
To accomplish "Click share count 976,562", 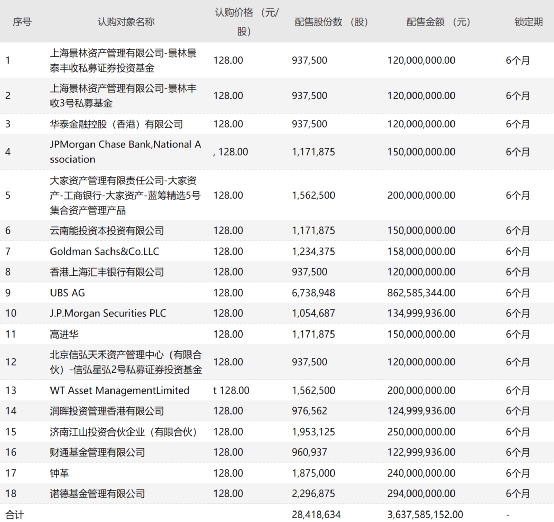I will click(310, 411).
